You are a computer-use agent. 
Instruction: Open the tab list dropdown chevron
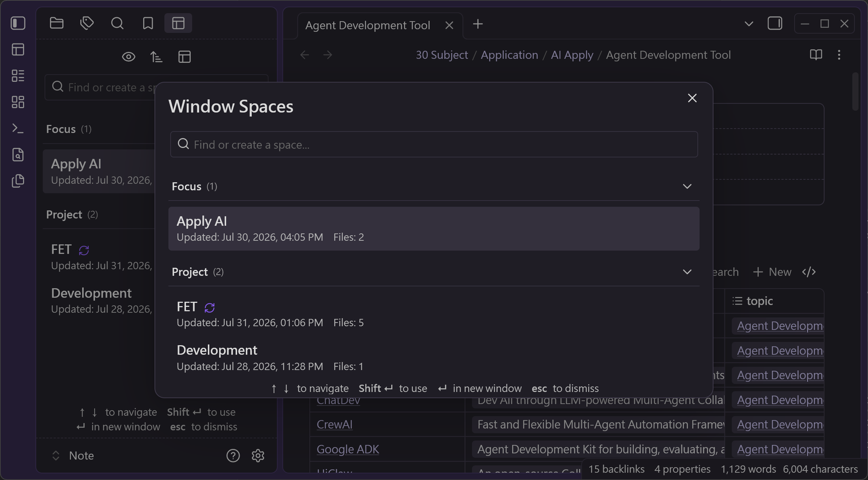tap(749, 24)
